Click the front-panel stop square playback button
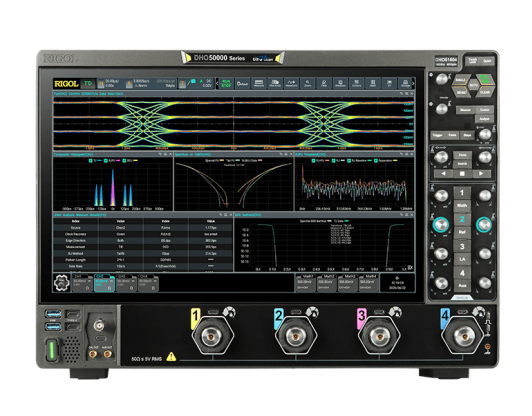The width and height of the screenshot is (532, 416). [462, 174]
